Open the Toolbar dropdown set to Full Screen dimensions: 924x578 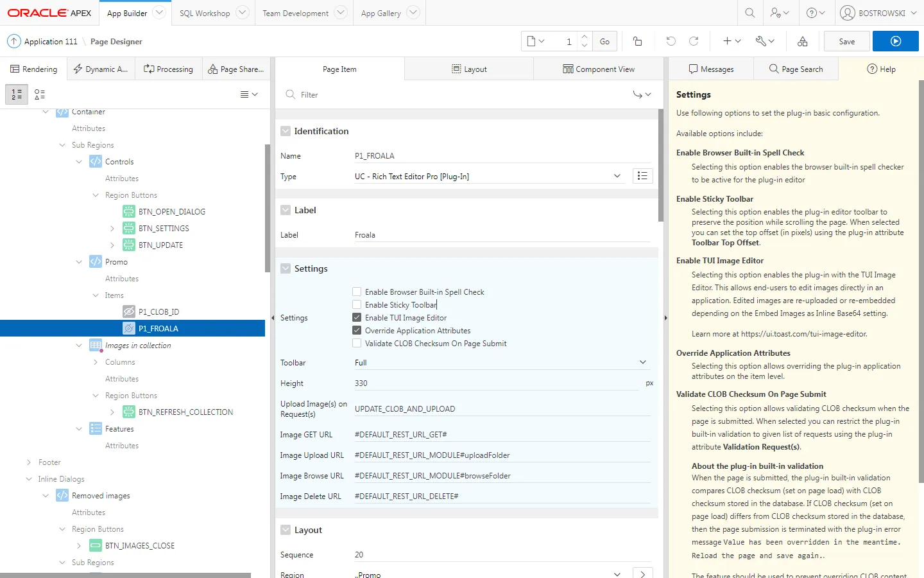click(501, 363)
